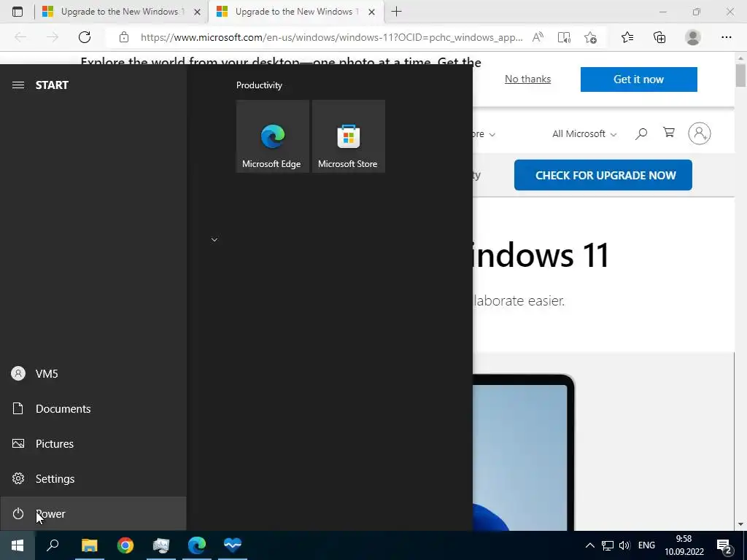The width and height of the screenshot is (747, 560).
Task: Enter Immersive Reader
Action: coord(564,37)
